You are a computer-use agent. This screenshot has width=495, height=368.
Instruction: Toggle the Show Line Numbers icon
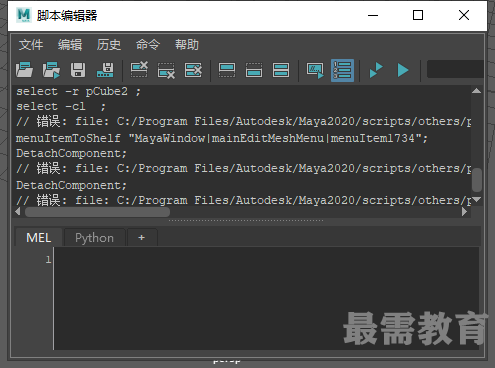coord(342,70)
